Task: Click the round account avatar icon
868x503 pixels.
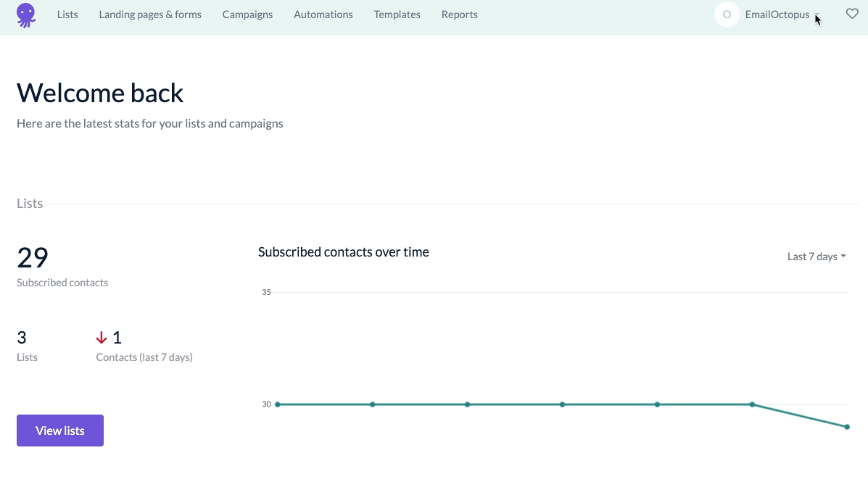Action: 727,14
